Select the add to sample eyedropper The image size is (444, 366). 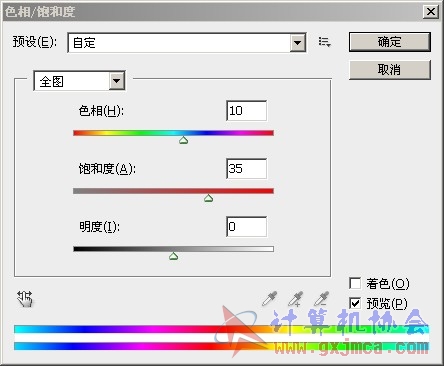point(296,299)
